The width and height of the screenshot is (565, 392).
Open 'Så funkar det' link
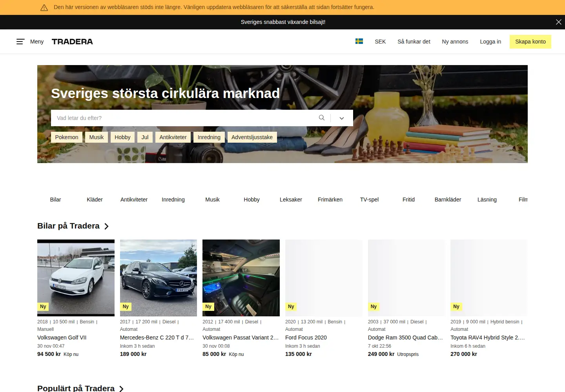click(x=414, y=42)
